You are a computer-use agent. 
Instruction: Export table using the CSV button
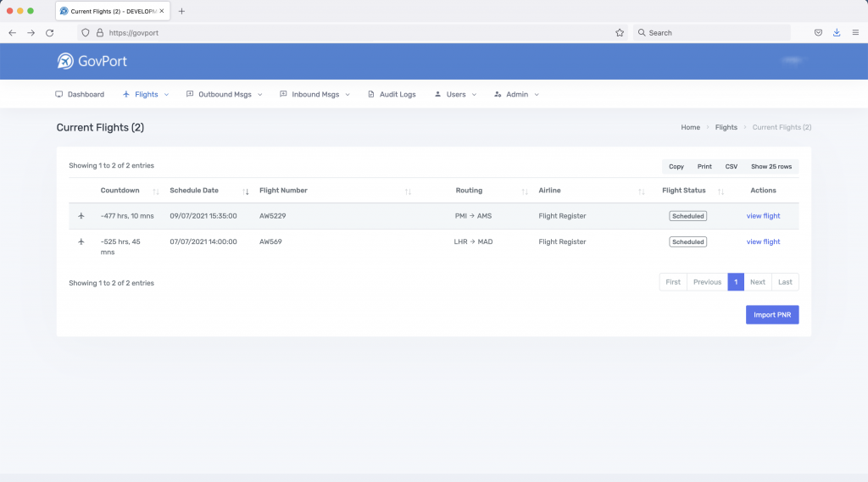click(x=731, y=167)
